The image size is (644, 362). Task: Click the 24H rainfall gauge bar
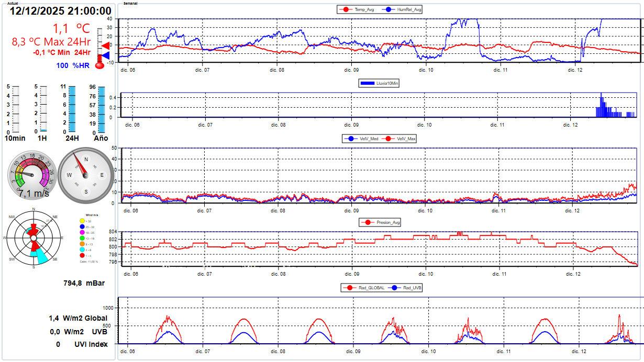72,109
